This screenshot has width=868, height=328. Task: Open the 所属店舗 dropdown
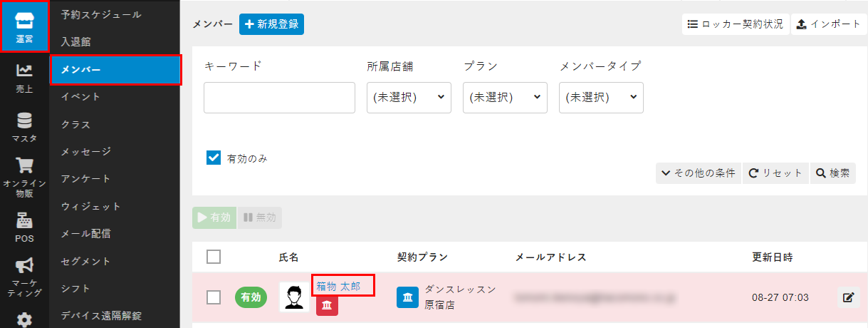pyautogui.click(x=409, y=98)
